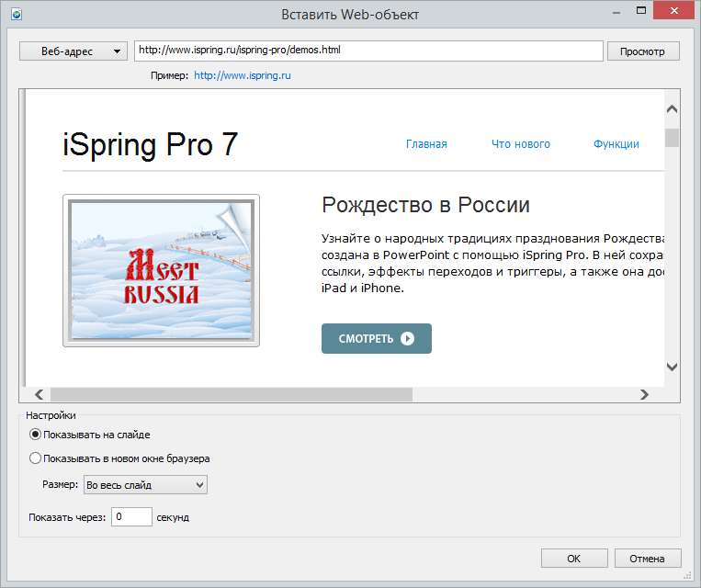Open the Веб-адрес source type dropdown

pos(73,51)
